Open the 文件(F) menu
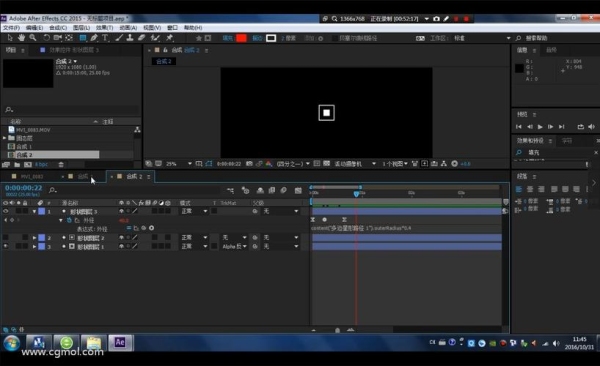This screenshot has height=366, width=600. tap(11, 28)
